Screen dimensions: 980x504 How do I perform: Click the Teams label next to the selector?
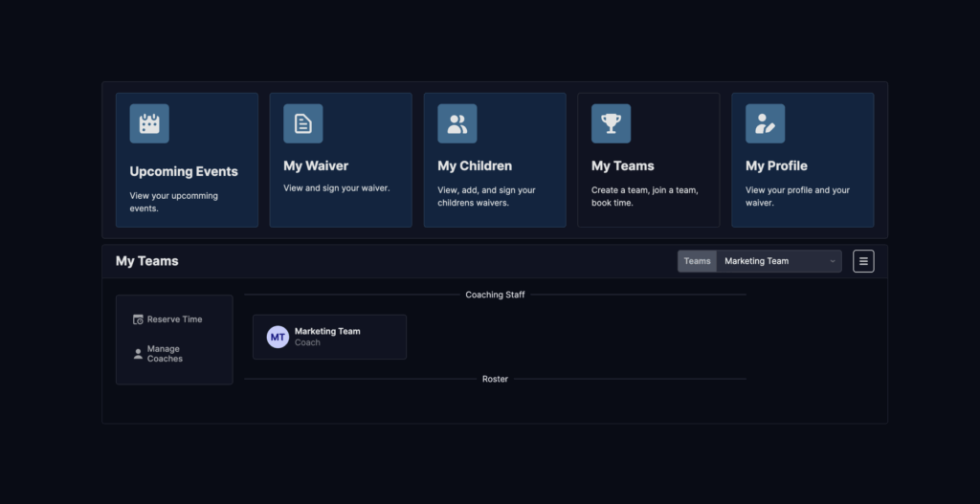click(697, 261)
